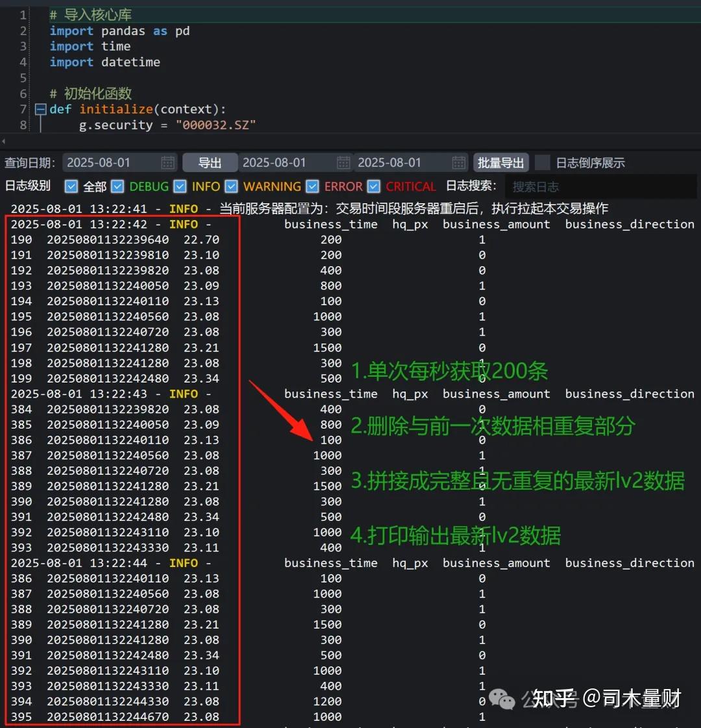Click the collapse arrow on the code panel's left edge

pyautogui.click(x=4, y=141)
